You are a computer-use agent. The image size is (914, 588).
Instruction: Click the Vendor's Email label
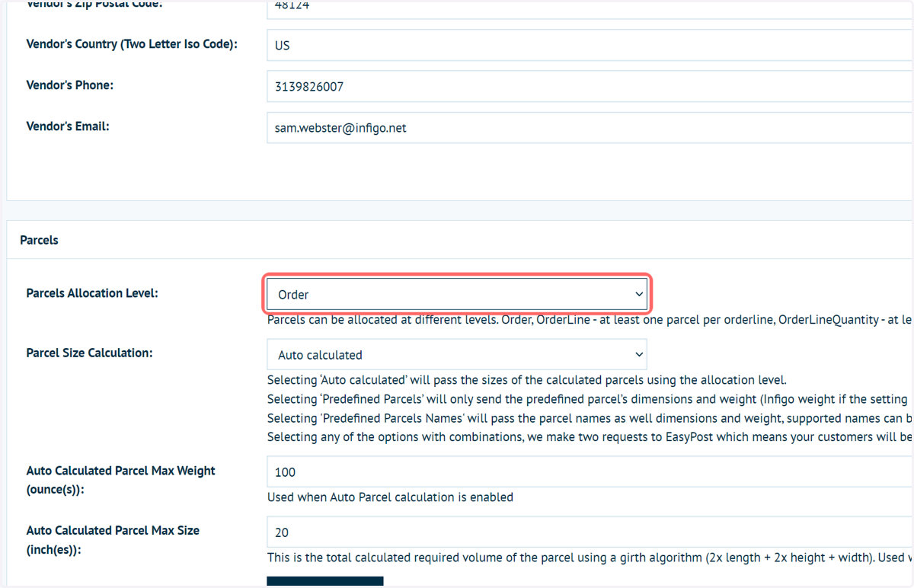pyautogui.click(x=68, y=126)
